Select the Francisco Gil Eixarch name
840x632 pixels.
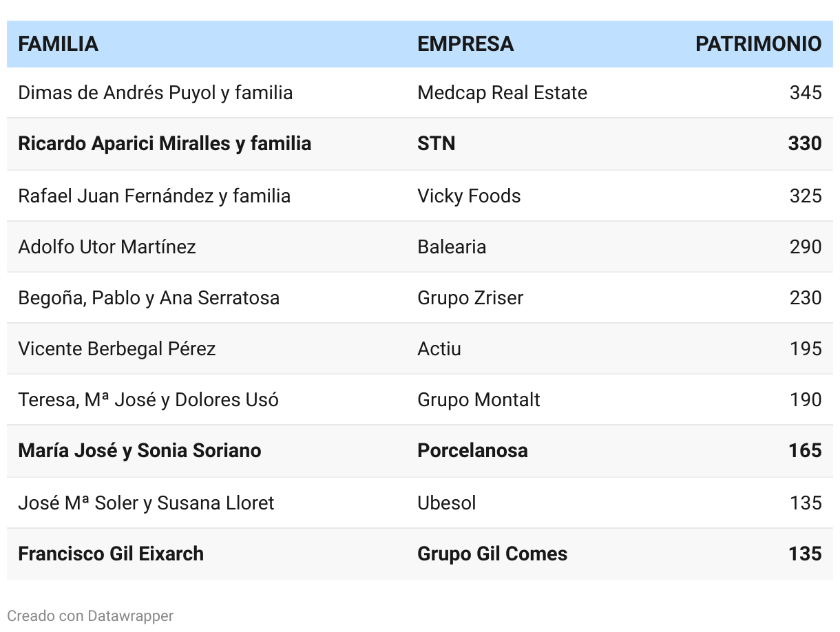tap(111, 554)
